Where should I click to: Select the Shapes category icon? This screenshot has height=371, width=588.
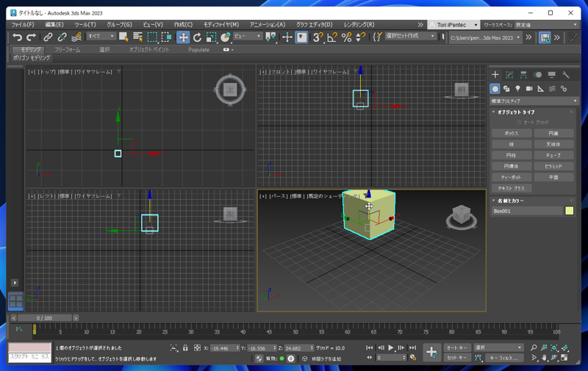pyautogui.click(x=506, y=89)
